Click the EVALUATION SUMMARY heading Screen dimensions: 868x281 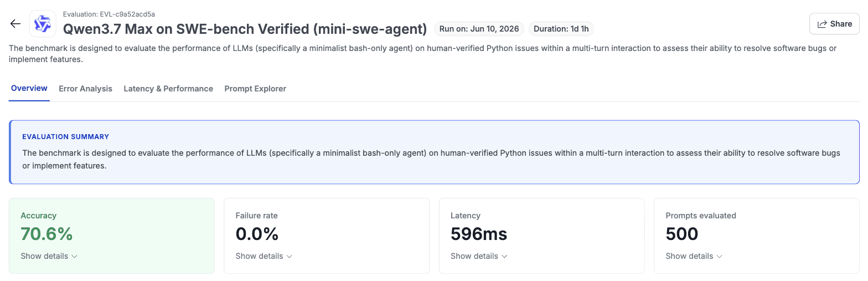pyautogui.click(x=65, y=136)
